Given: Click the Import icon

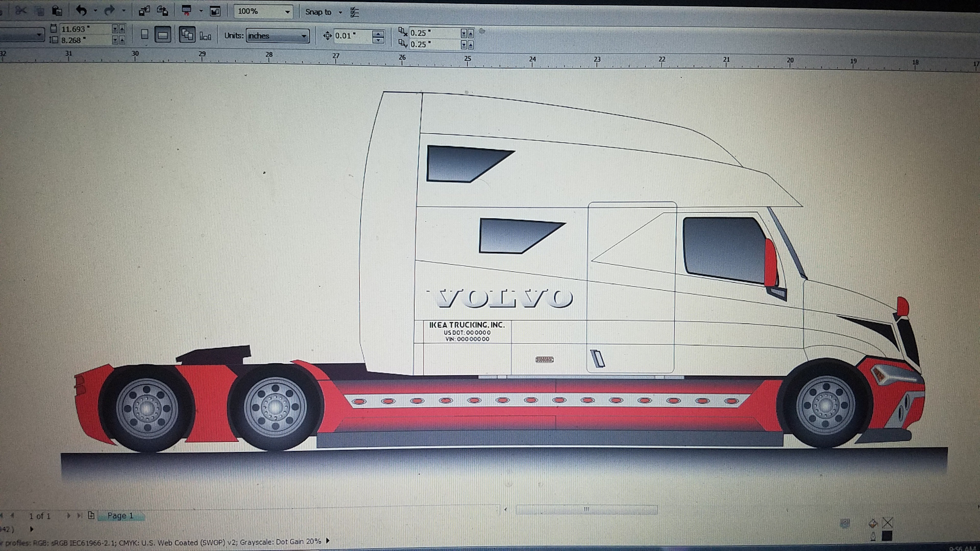Looking at the screenshot, I should 144,11.
